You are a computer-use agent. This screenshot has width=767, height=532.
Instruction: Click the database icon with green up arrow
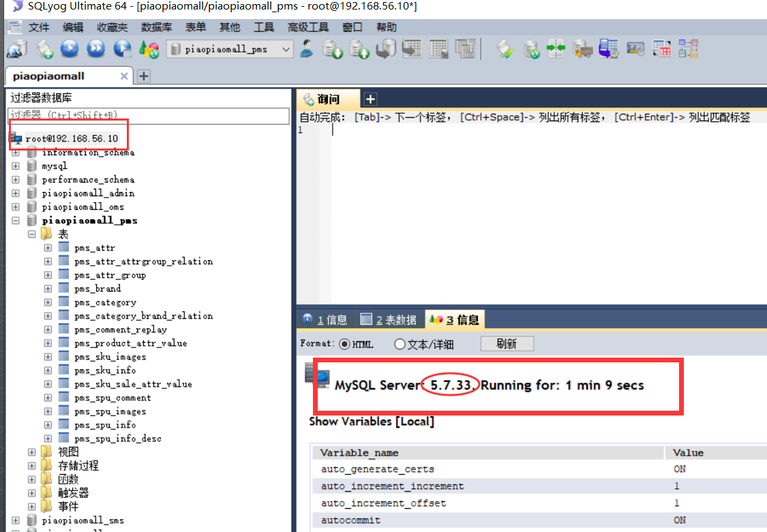coord(359,49)
